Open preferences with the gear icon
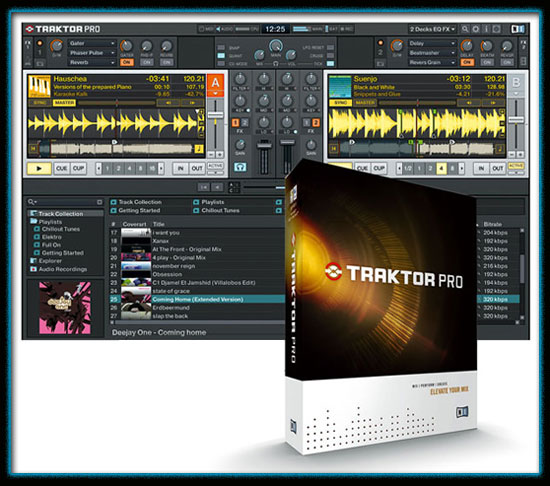Screen dimensions: 550x486 [x=475, y=29]
